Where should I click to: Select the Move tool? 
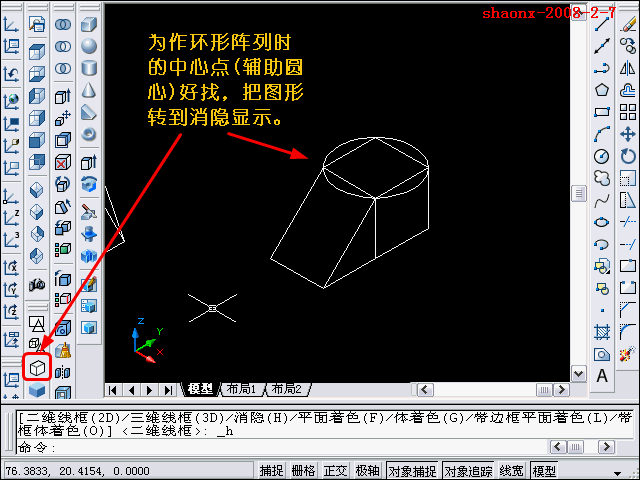[x=628, y=134]
